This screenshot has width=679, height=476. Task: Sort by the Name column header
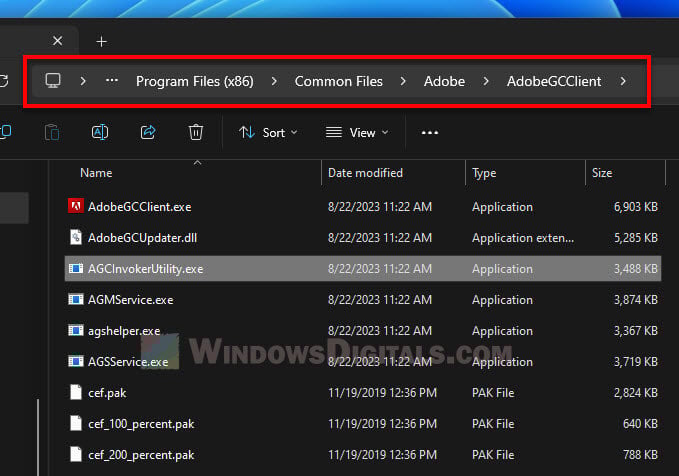[x=96, y=173]
